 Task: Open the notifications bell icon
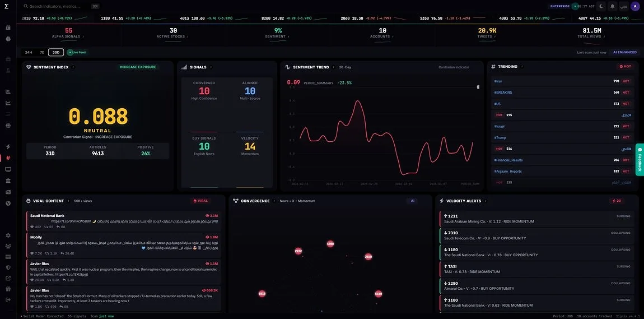(x=613, y=6)
